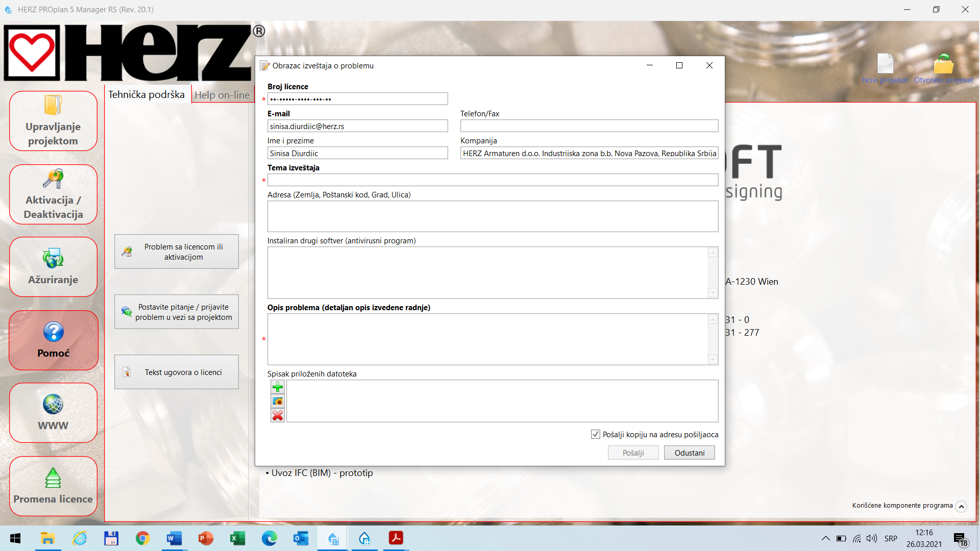Image resolution: width=980 pixels, height=551 pixels.
Task: Open PowerPoint from the taskbar
Action: (x=206, y=538)
